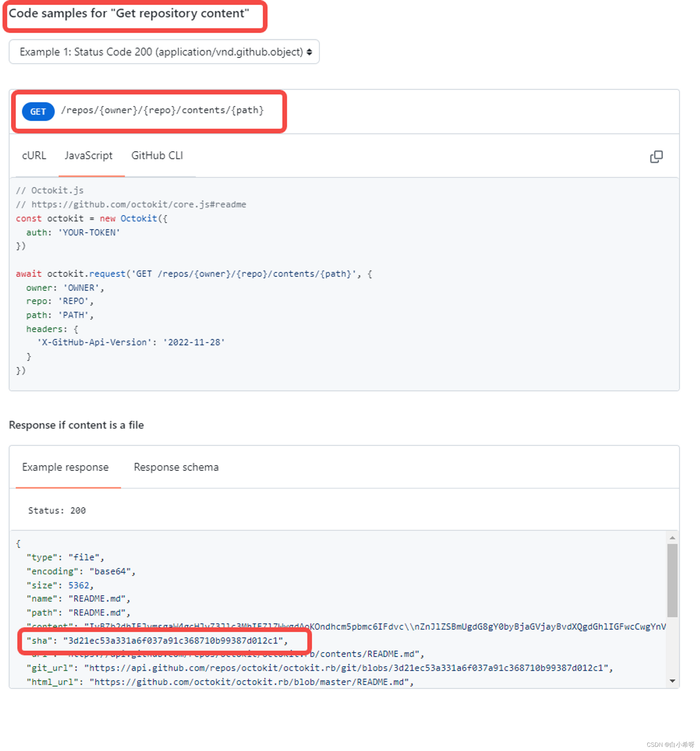Click the response scrollbar up arrow
Image resolution: width=700 pixels, height=751 pixels.
point(672,537)
